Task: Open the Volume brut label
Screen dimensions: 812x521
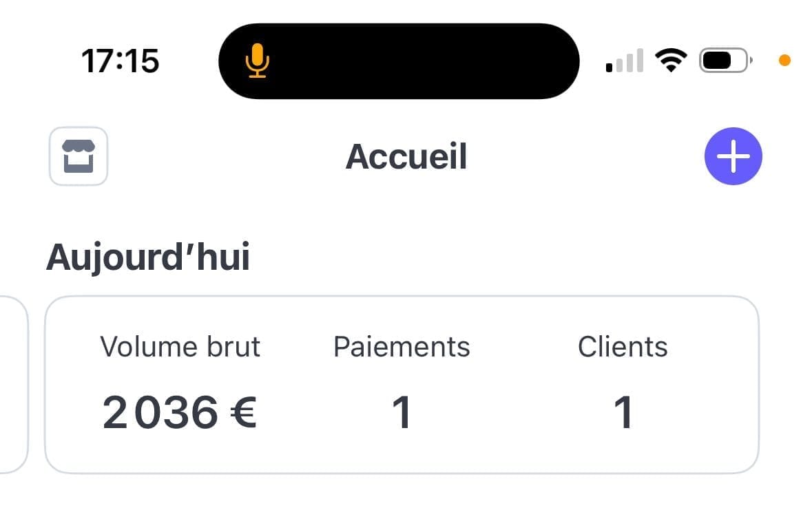Action: (180, 347)
